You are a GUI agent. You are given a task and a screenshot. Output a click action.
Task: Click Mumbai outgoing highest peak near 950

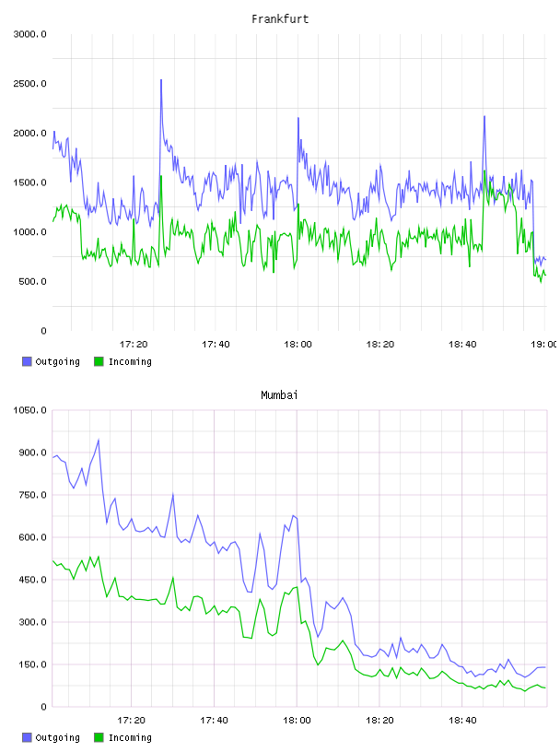coord(99,440)
